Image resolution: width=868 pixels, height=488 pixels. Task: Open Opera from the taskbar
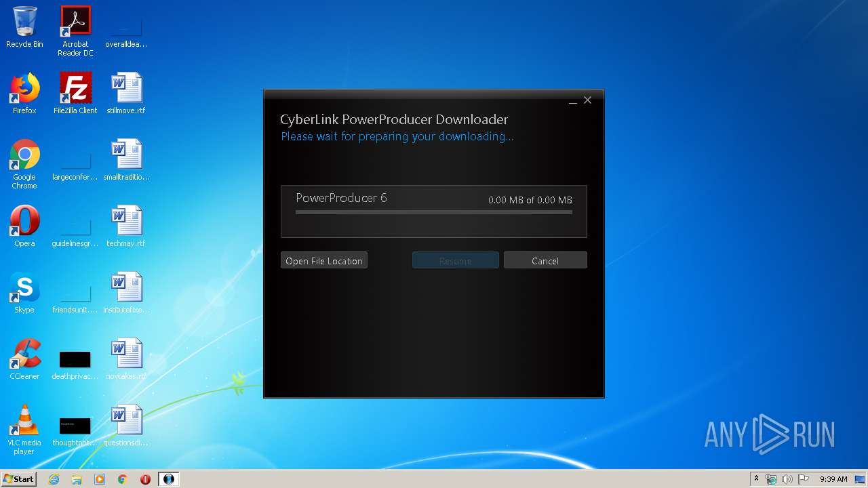[x=145, y=479]
